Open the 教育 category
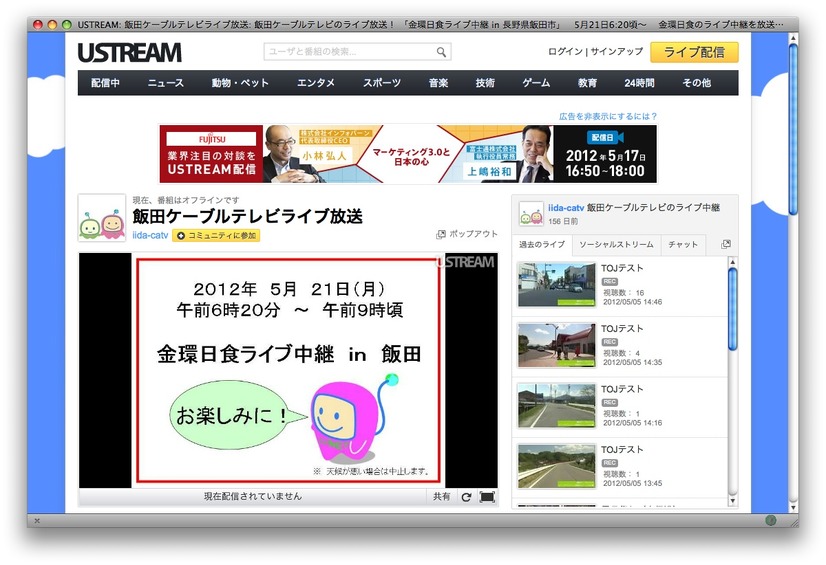Screen dimensions: 826x565 point(587,83)
